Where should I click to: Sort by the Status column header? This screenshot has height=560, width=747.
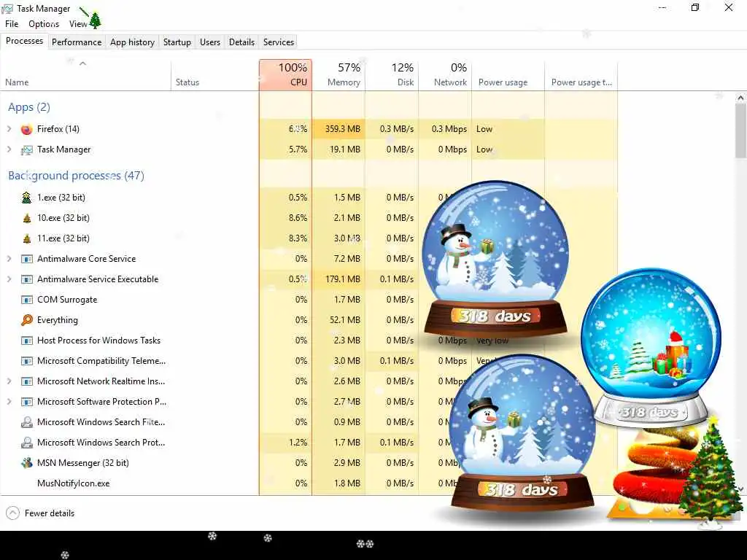[215, 75]
